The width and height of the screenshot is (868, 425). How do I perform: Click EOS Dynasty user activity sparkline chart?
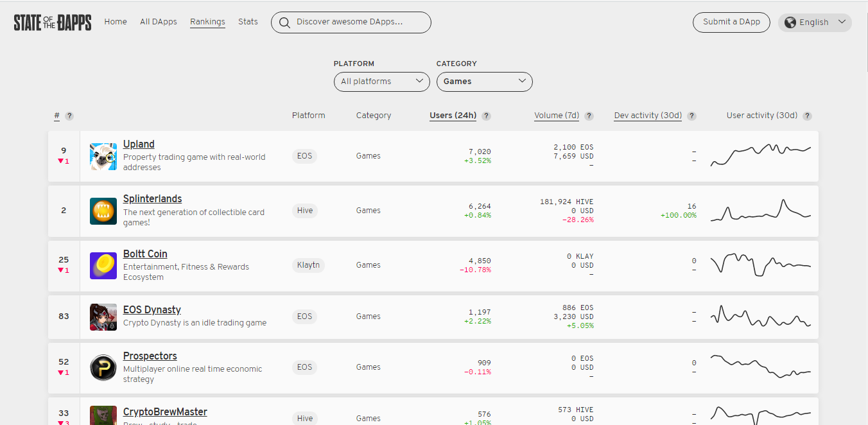click(761, 316)
